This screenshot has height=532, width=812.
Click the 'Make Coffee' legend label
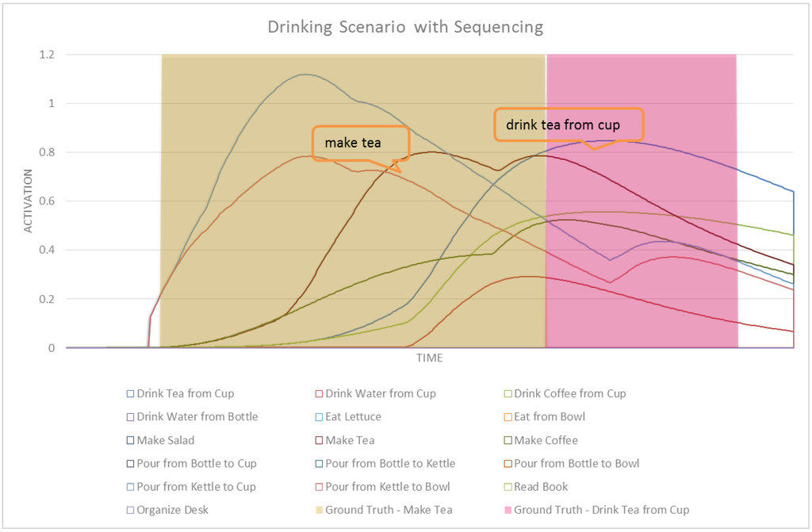(546, 440)
